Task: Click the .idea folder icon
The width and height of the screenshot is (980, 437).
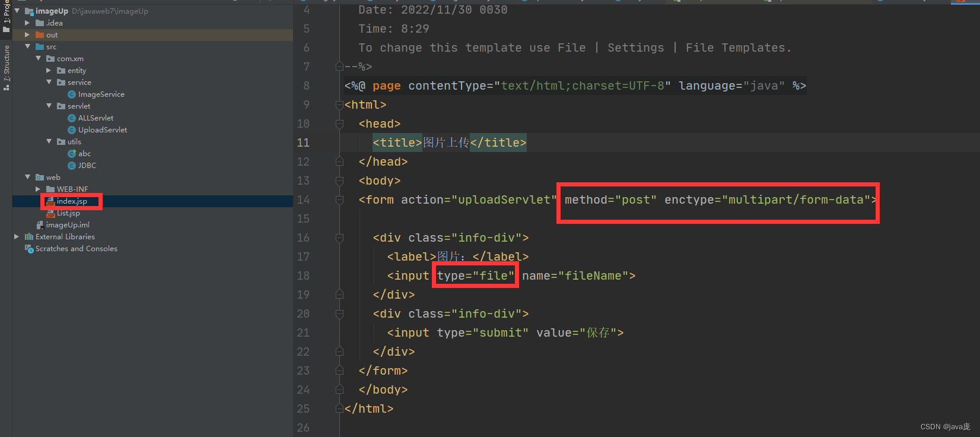Action: click(40, 23)
